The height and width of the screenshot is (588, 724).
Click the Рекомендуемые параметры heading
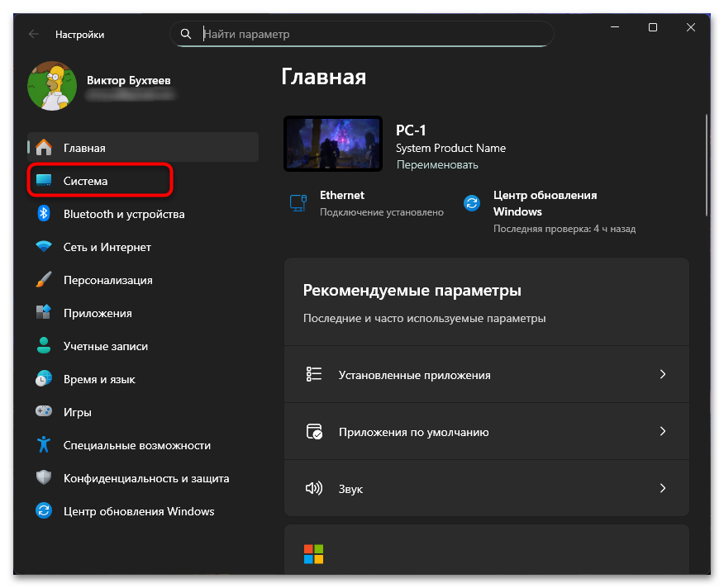point(412,291)
